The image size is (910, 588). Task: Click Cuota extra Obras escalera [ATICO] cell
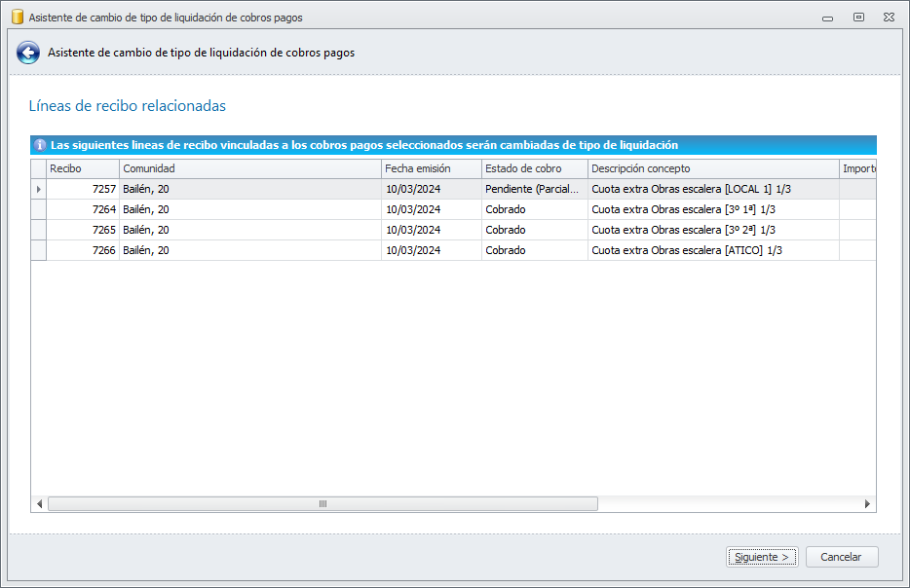click(x=713, y=250)
